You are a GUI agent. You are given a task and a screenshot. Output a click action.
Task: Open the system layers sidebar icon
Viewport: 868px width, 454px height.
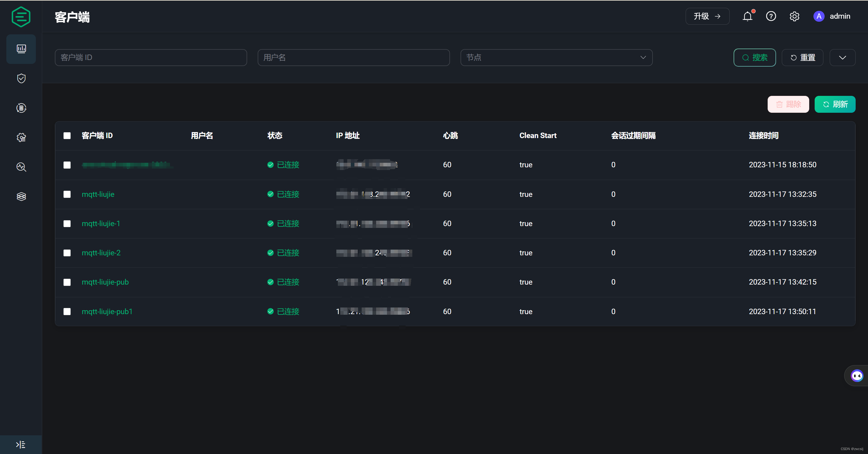pos(21,197)
